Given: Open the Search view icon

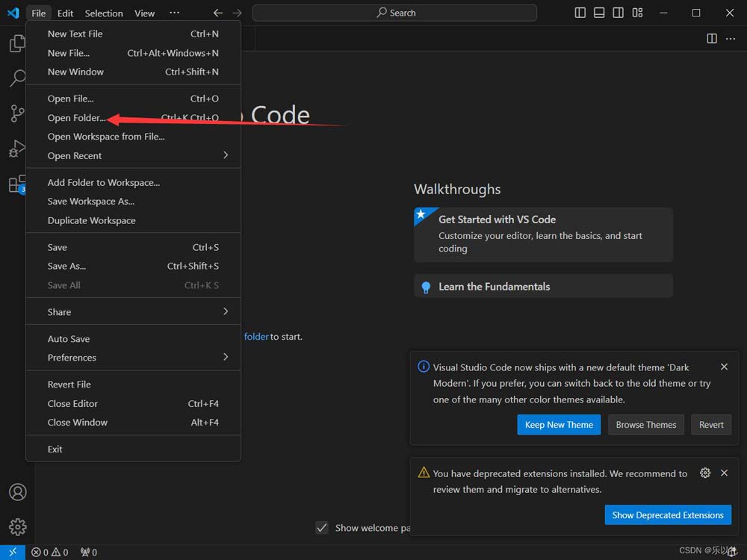Looking at the screenshot, I should point(16,78).
